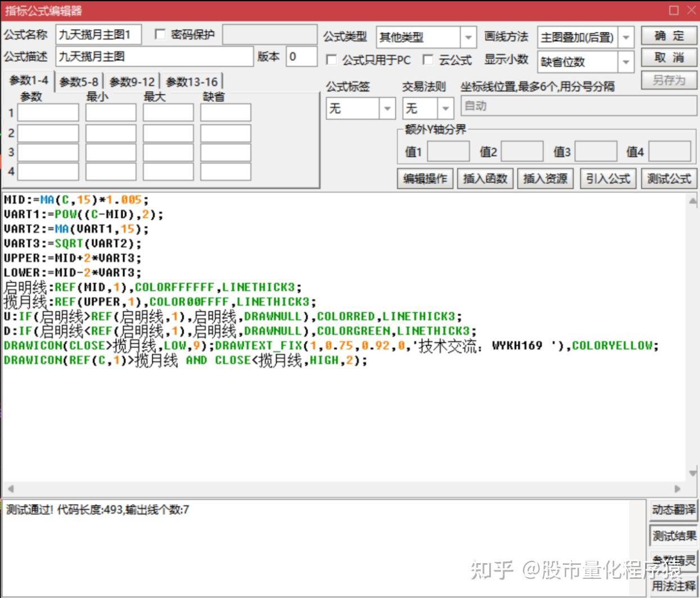Click the horizontal scrollbar right arrow
Screen dimensions: 700x598
point(678,488)
